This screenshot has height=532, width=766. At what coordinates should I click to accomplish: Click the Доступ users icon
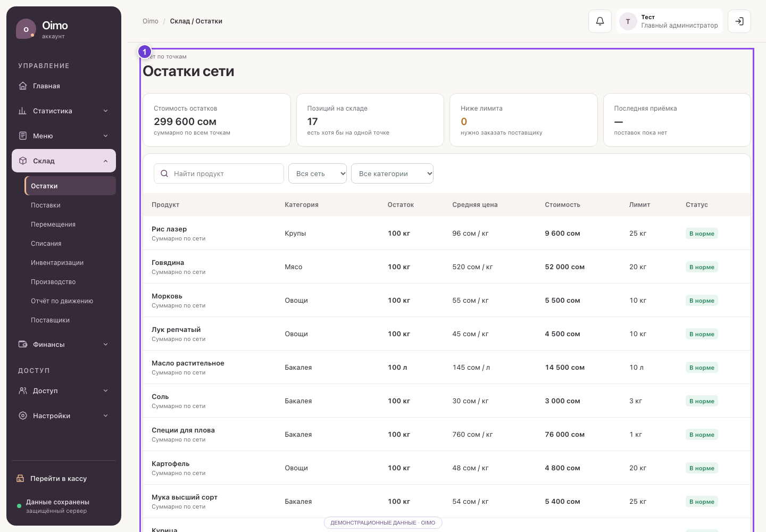click(23, 390)
